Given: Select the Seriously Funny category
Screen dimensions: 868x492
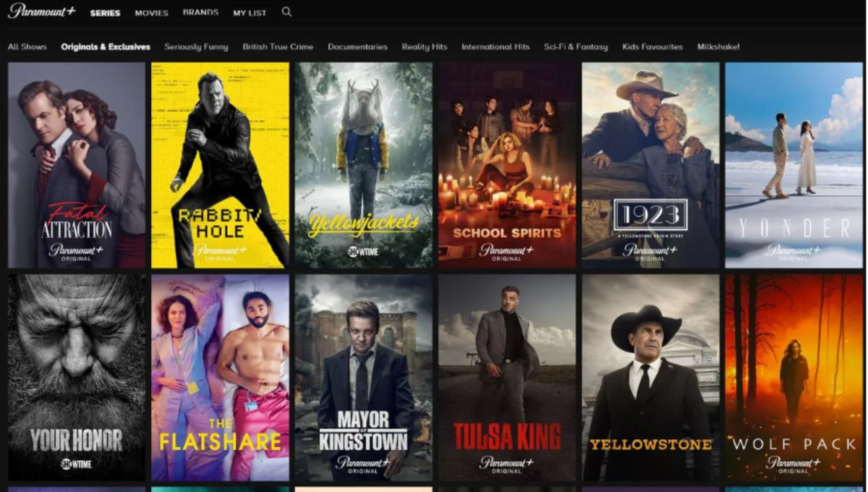Looking at the screenshot, I should [x=196, y=47].
